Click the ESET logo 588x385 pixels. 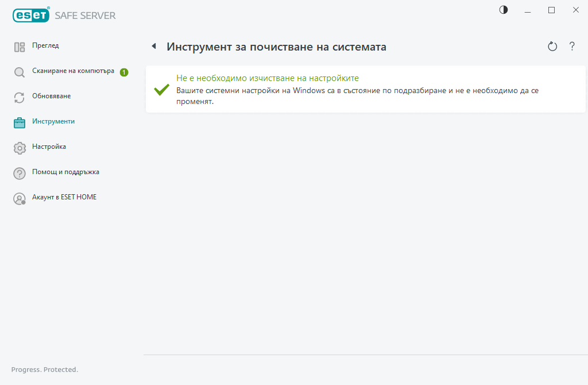pyautogui.click(x=31, y=15)
